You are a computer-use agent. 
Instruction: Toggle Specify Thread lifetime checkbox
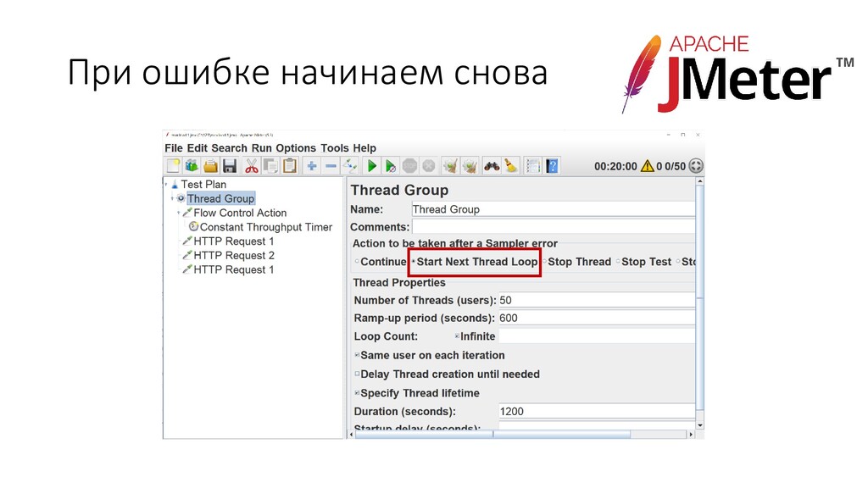pyautogui.click(x=357, y=393)
